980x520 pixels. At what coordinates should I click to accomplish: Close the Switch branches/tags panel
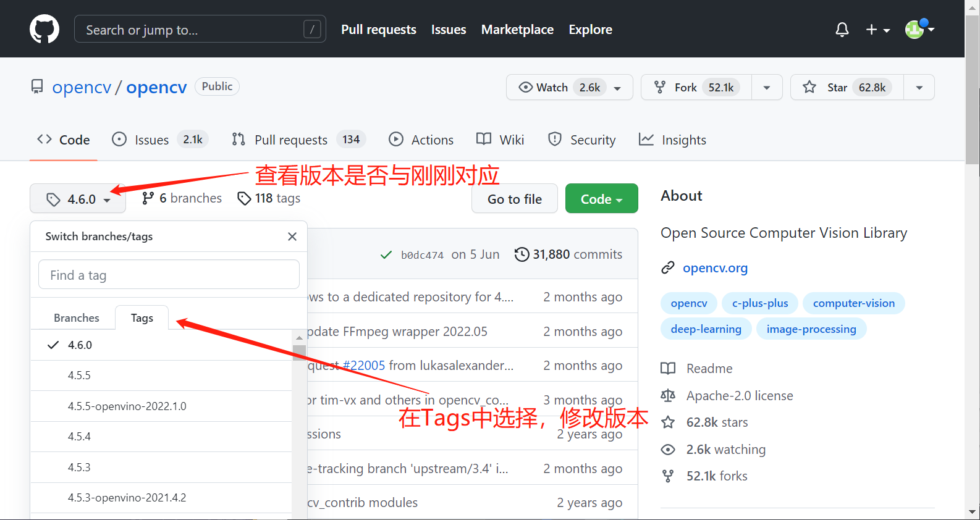292,237
